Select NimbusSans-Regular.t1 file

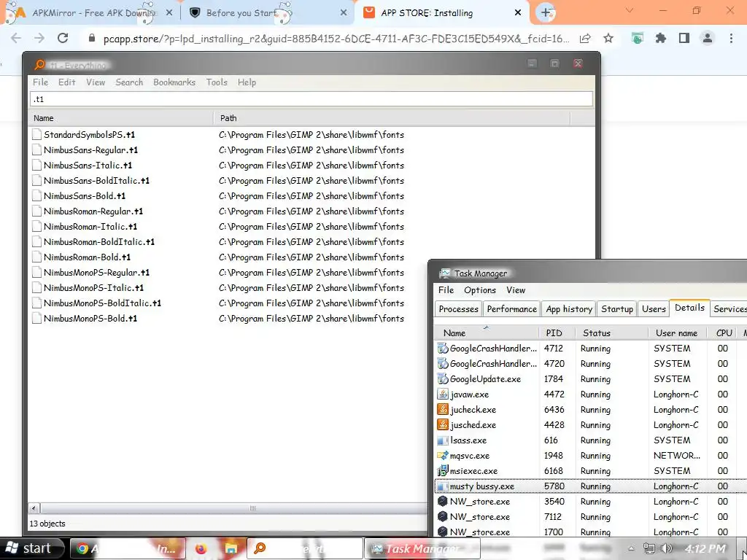90,150
